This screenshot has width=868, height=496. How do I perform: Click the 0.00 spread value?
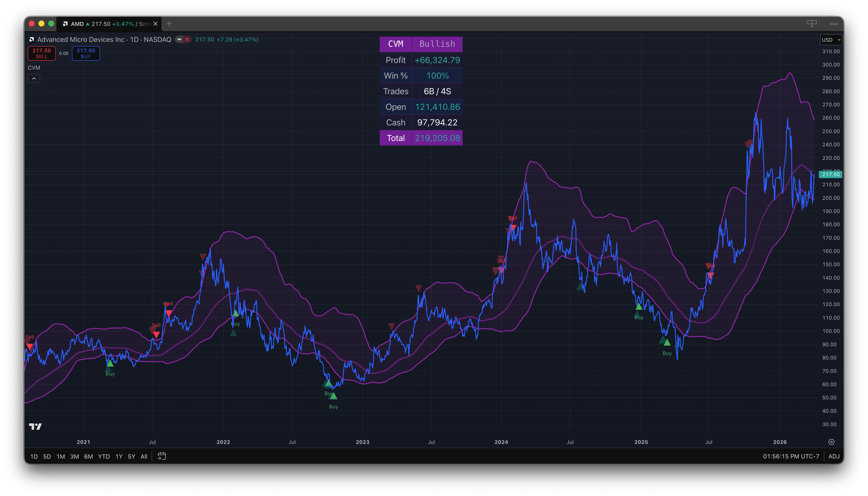tap(64, 53)
